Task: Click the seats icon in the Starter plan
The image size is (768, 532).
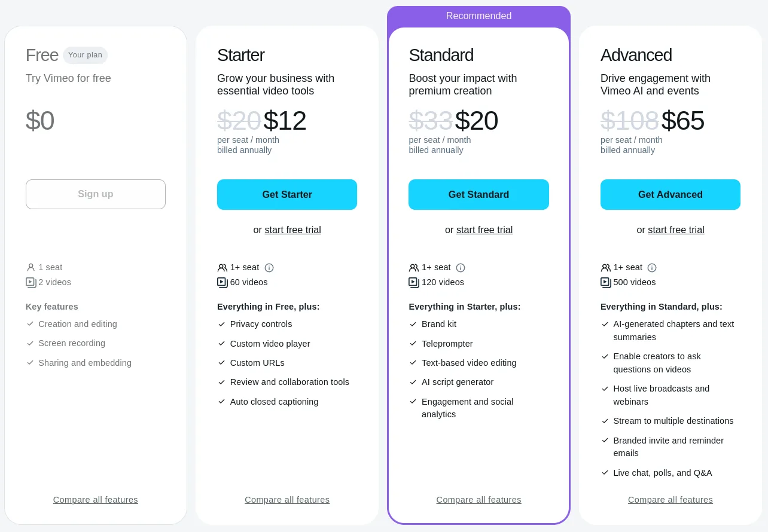Action: click(x=223, y=268)
